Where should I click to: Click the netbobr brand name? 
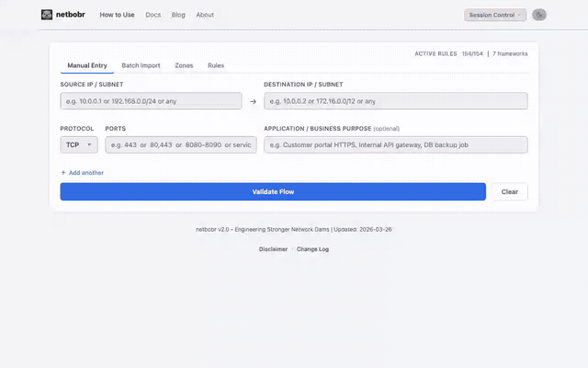coord(71,15)
